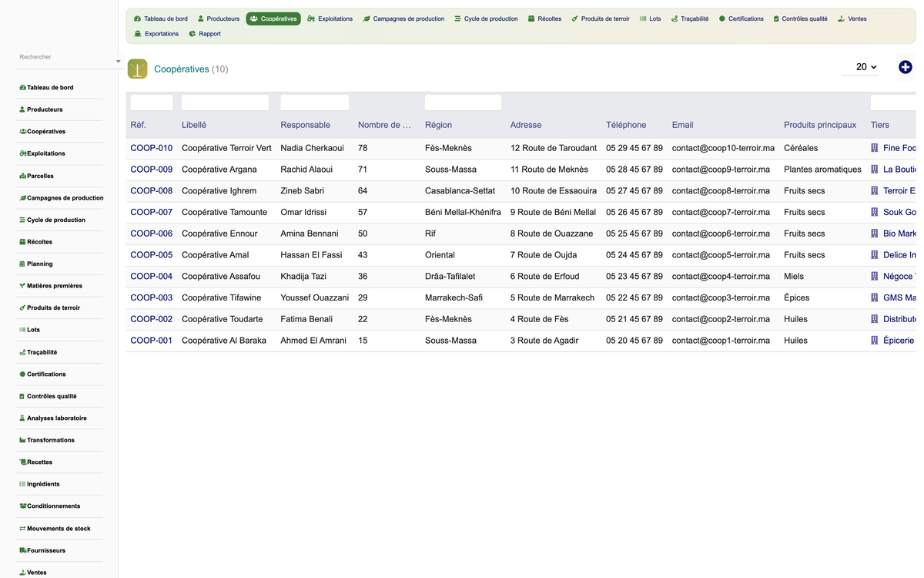
Task: Click the Nadia Cherkaoui cell
Action: pos(313,148)
